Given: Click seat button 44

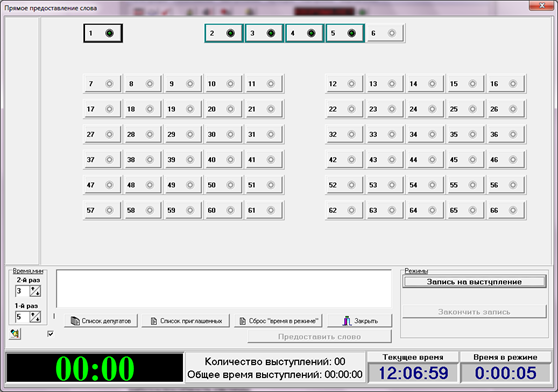Looking at the screenshot, I should [425, 159].
